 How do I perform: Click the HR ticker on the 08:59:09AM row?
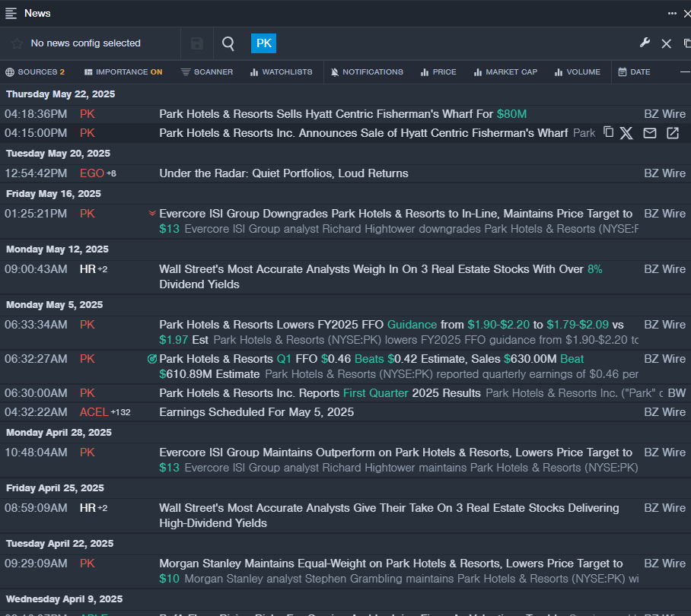[88, 508]
